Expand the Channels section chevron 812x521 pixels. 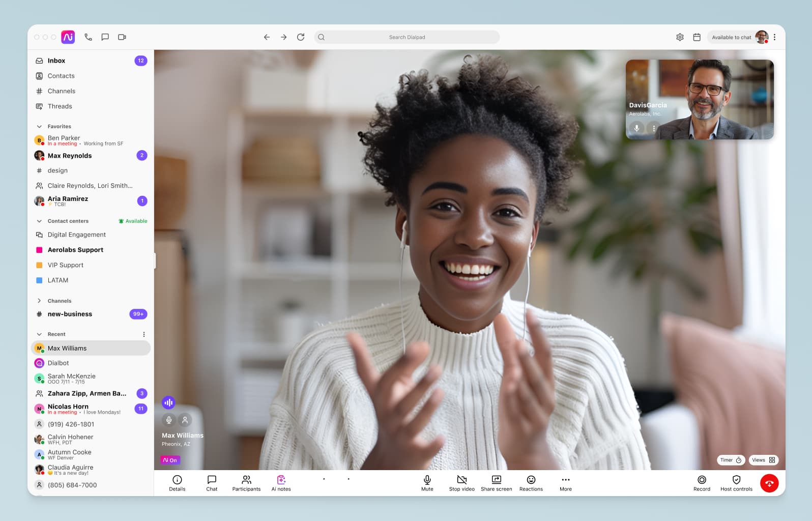39,301
